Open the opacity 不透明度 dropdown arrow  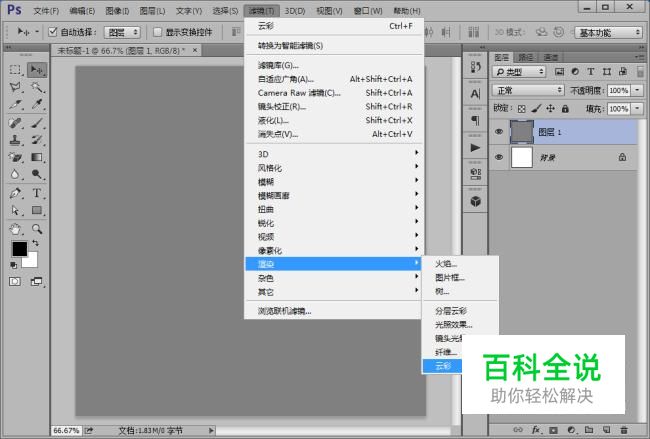[x=637, y=90]
